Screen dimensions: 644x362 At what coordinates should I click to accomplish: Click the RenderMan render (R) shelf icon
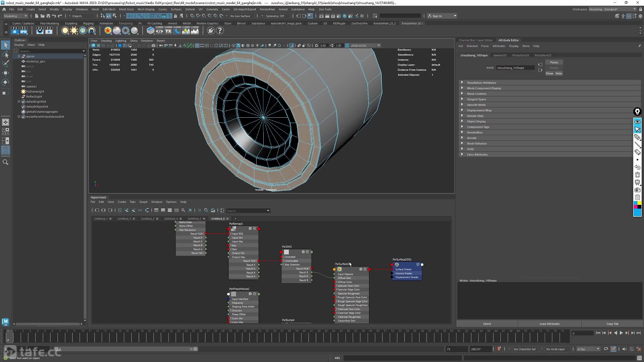coord(15,31)
